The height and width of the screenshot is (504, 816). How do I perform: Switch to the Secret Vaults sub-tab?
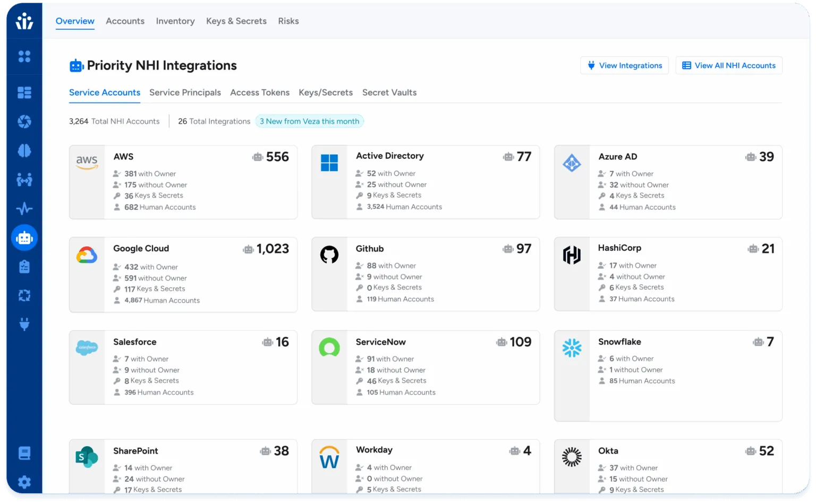[389, 92]
